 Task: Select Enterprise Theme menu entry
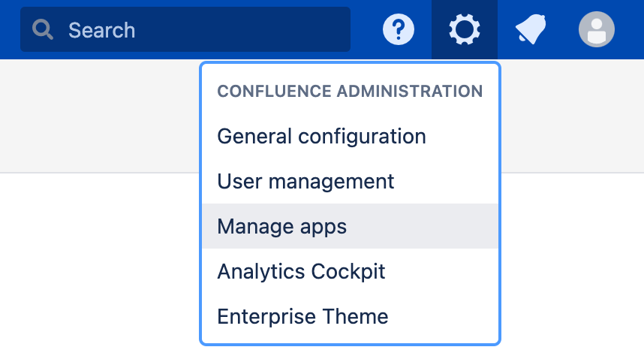(302, 316)
